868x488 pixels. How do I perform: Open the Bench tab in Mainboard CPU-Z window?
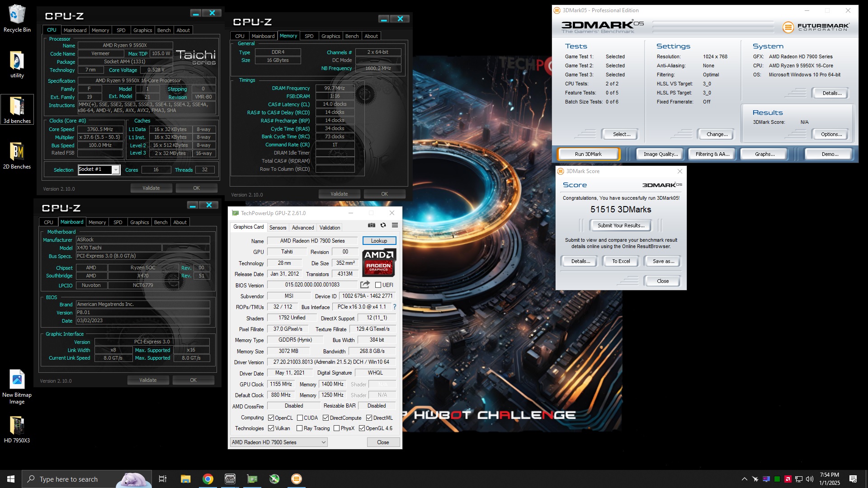pos(160,222)
